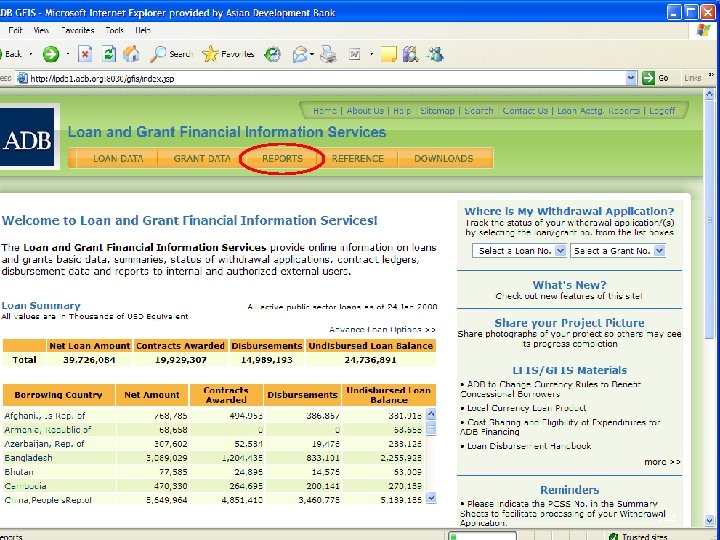
Task: Click the Contact Us link
Action: 525,111
